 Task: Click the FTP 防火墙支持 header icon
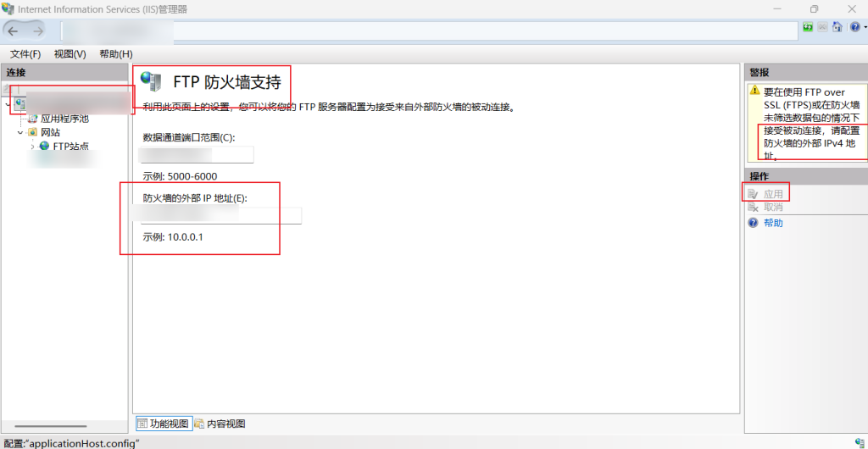point(151,82)
